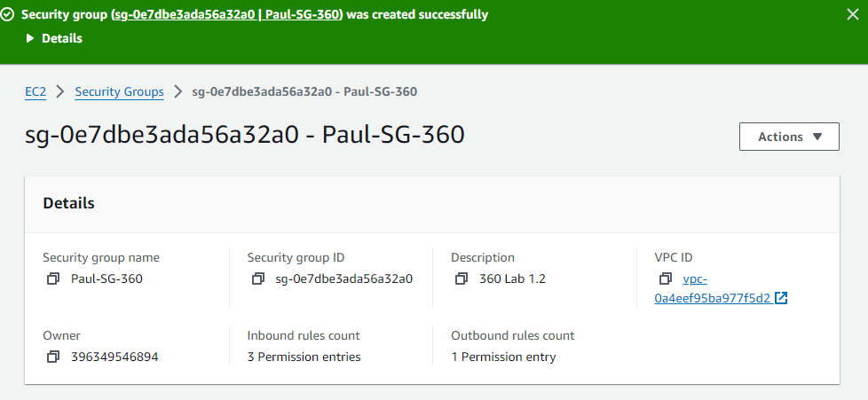Copy the VPC ID value
This screenshot has height=400, width=868.
pos(666,278)
